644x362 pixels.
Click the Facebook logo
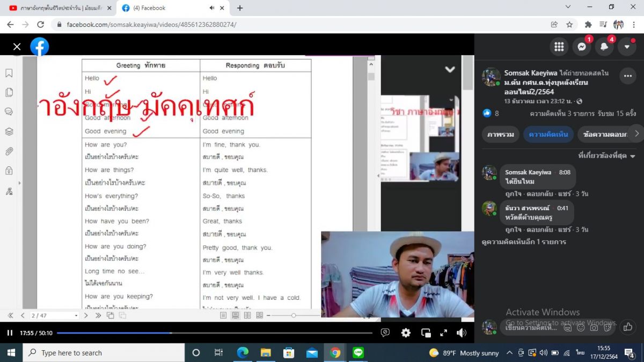click(40, 47)
